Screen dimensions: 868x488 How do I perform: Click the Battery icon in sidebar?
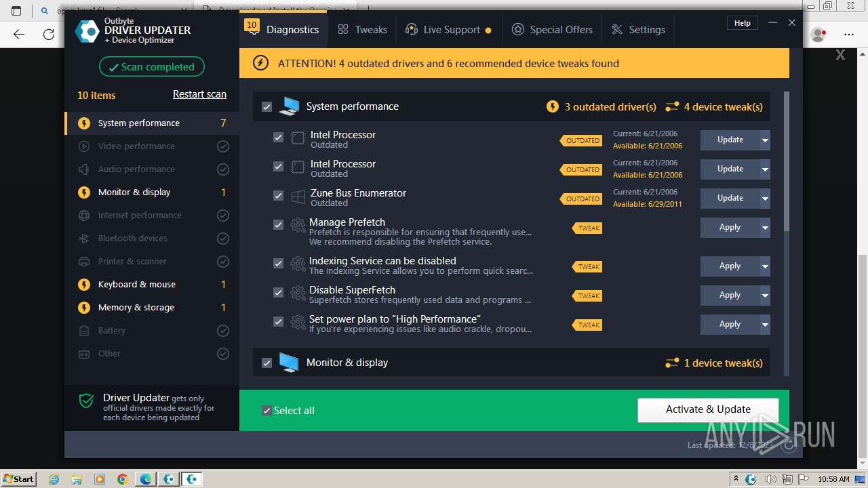pyautogui.click(x=84, y=331)
